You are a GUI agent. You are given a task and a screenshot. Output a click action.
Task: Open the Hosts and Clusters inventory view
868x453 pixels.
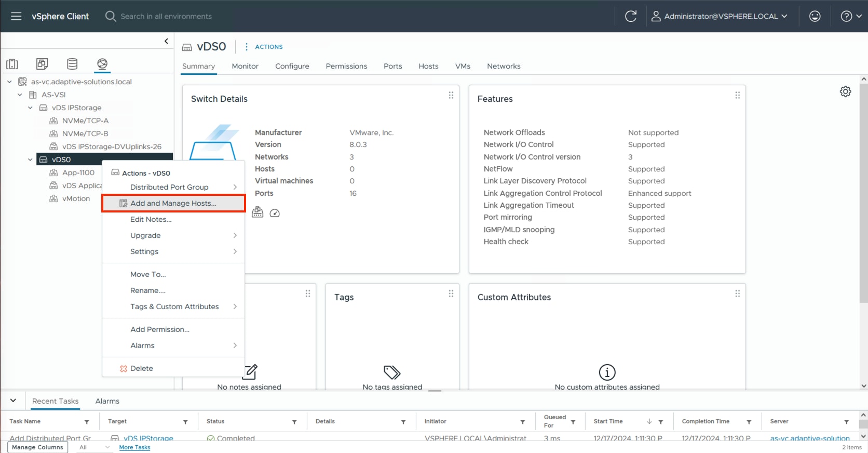12,64
